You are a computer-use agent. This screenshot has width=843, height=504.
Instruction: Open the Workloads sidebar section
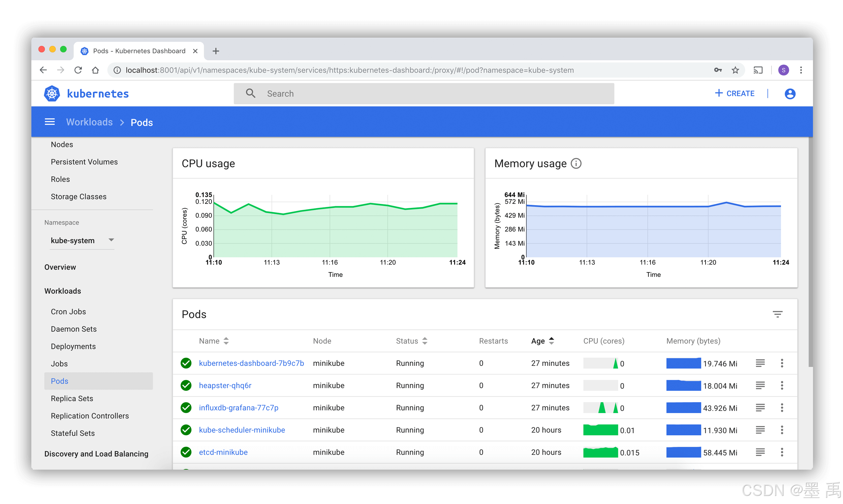[x=63, y=291]
